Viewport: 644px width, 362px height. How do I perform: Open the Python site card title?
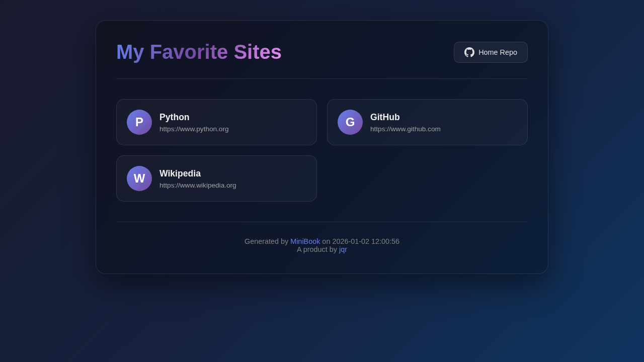[175, 117]
